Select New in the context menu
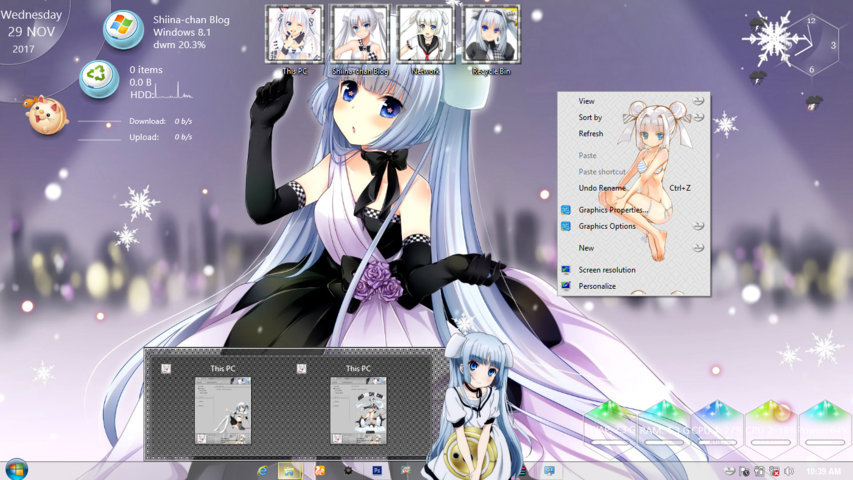Viewport: 853px width, 480px height. (586, 248)
